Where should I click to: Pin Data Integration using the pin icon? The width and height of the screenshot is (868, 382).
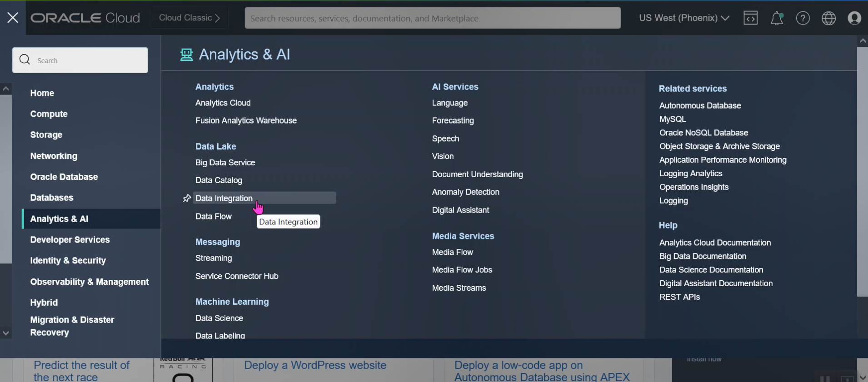[186, 198]
